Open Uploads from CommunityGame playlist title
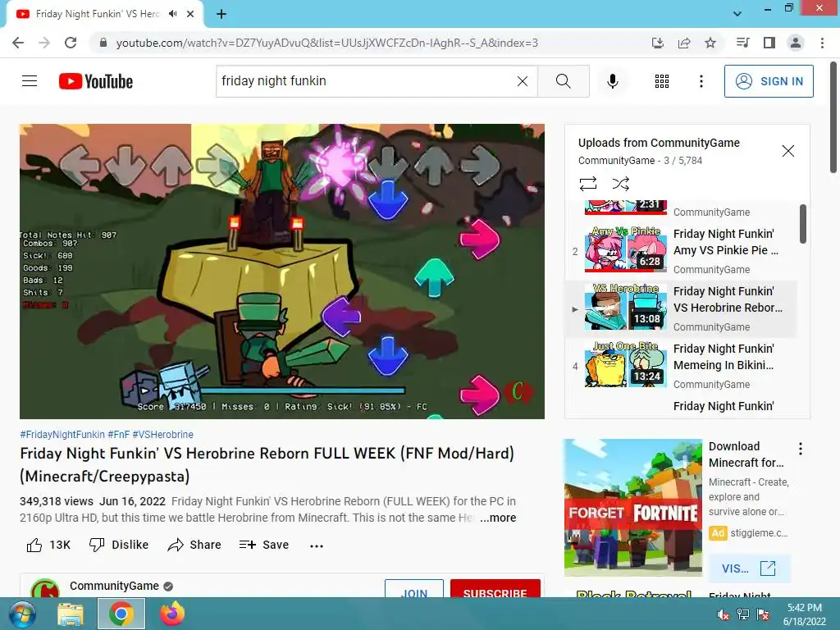The height and width of the screenshot is (630, 840). [x=659, y=143]
